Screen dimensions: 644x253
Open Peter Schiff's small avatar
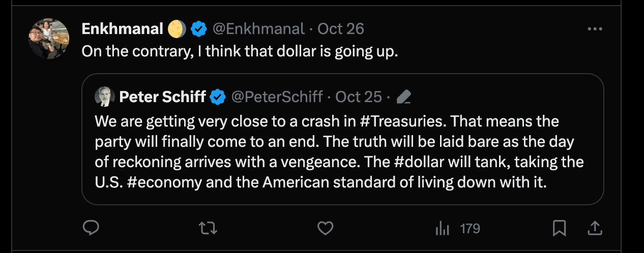tap(105, 97)
